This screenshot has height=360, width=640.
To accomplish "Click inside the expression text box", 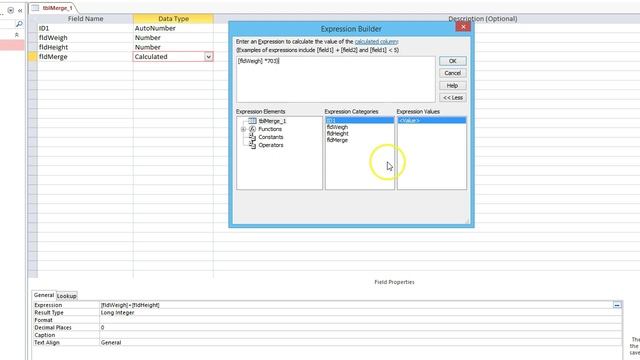I will click(x=336, y=80).
